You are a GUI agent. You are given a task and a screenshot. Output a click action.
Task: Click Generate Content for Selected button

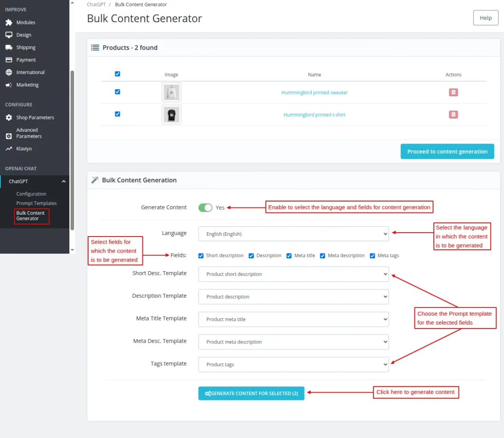click(251, 393)
